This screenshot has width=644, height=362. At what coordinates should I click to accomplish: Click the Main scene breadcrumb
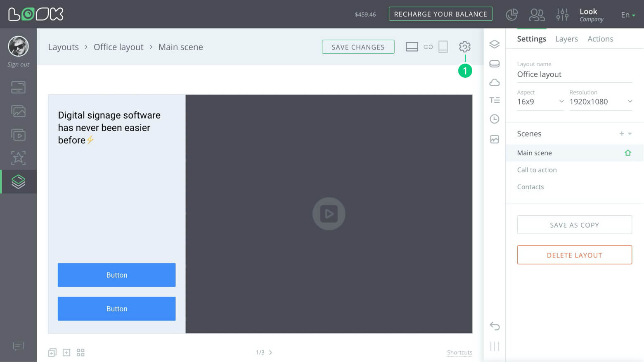(180, 47)
